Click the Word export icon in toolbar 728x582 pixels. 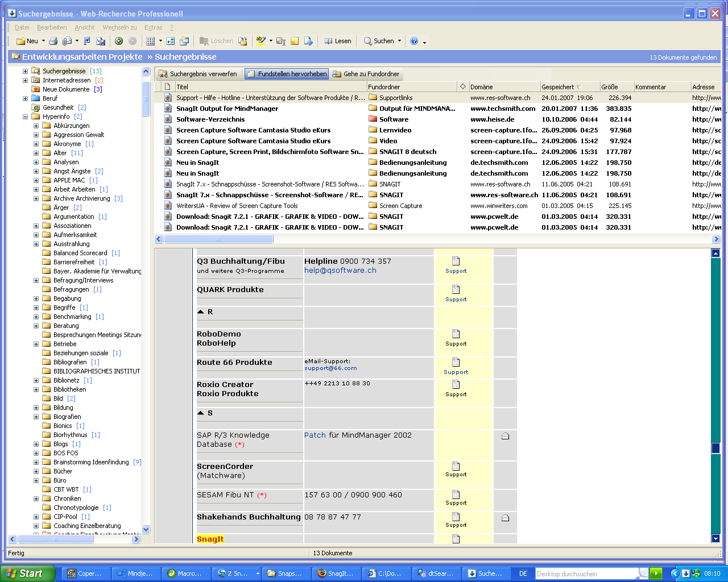pos(87,41)
